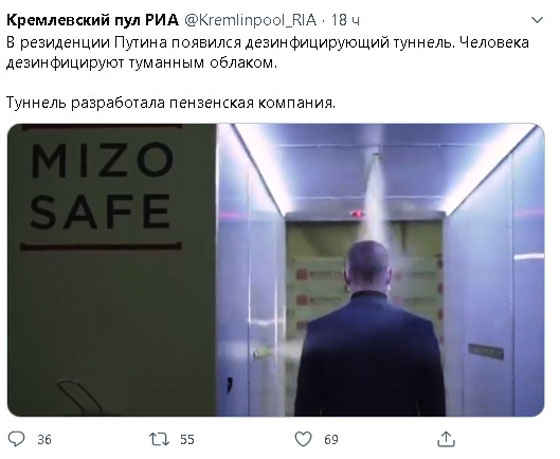Retweet using the retweet arrows icon
The image size is (560, 459).
(159, 439)
